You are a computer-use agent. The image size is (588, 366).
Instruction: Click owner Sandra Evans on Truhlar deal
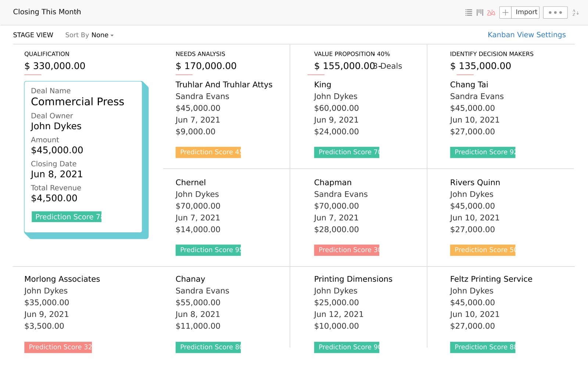click(202, 96)
